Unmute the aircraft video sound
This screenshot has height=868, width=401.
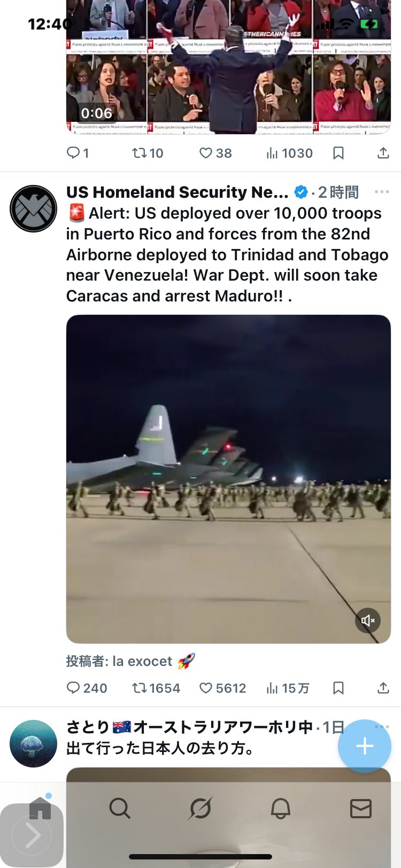click(368, 621)
